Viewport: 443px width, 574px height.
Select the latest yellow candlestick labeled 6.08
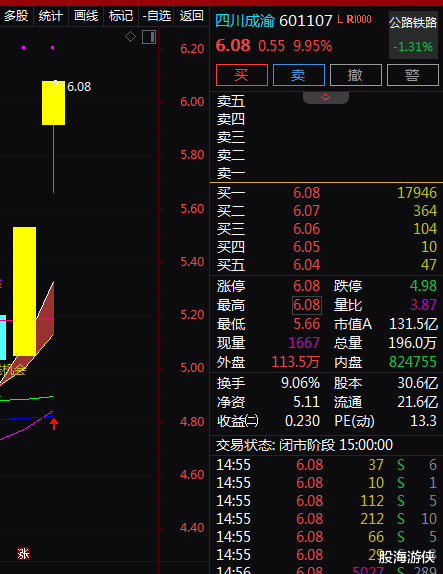pyautogui.click(x=53, y=103)
